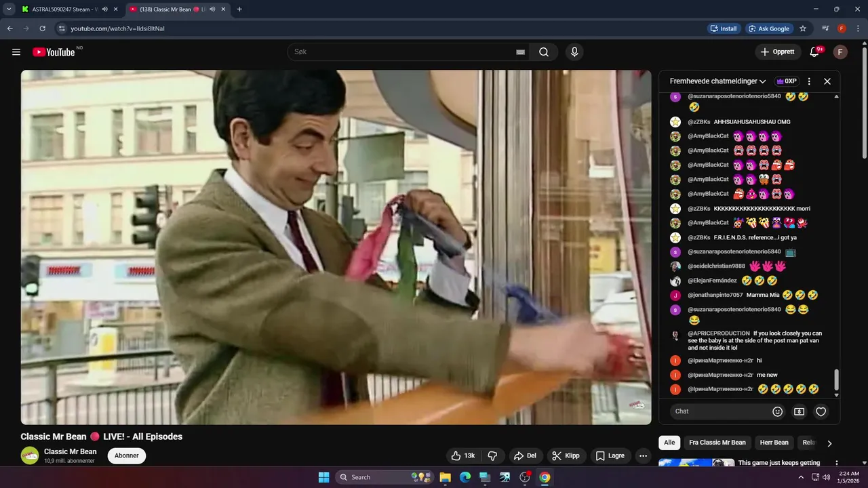The image size is (868, 488).
Task: Click @APRICEPRODUCTION username in chat
Action: (719, 333)
